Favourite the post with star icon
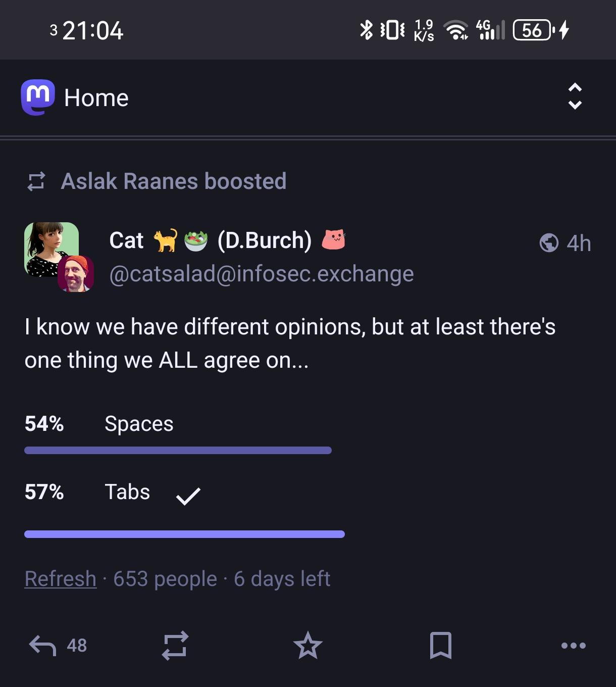Screen dimensions: 616x687 307,645
